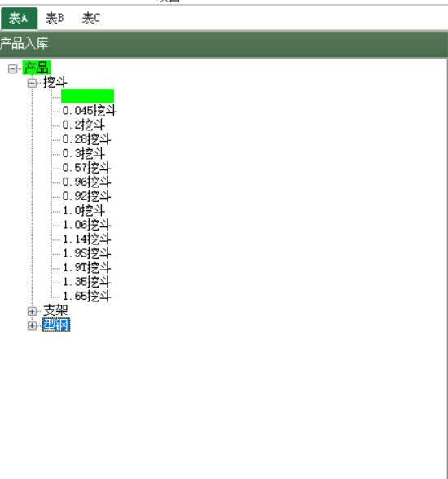
Task: Select the 0.045挖斗 item
Action: 90,111
